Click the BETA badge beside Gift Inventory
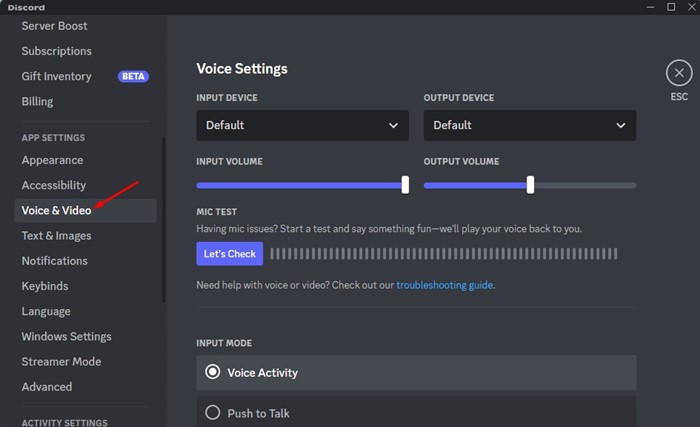 click(133, 76)
